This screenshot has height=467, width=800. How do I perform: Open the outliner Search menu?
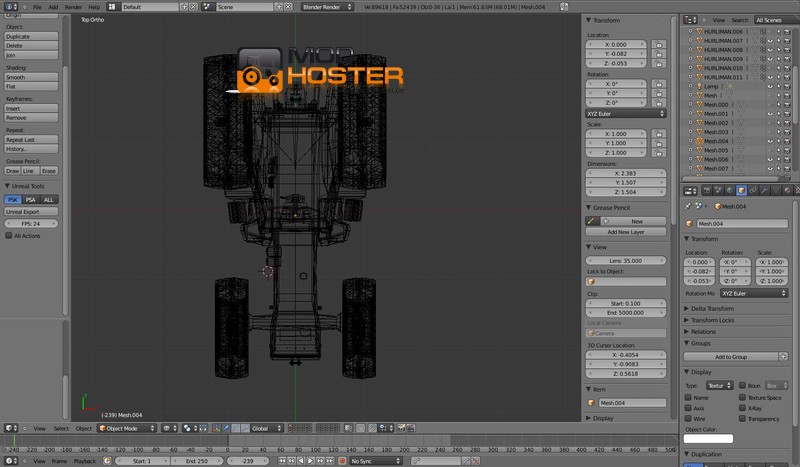pos(740,20)
